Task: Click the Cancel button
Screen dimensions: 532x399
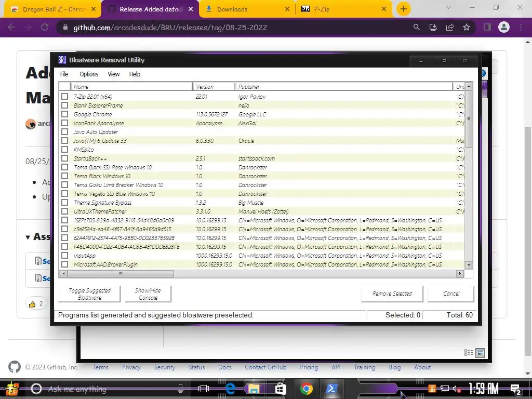Action: [451, 294]
